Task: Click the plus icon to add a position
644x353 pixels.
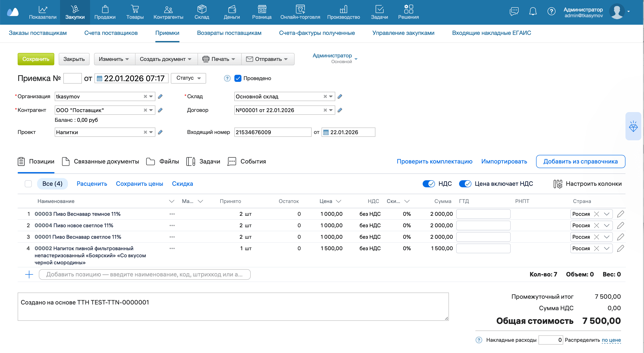Action: (29, 274)
